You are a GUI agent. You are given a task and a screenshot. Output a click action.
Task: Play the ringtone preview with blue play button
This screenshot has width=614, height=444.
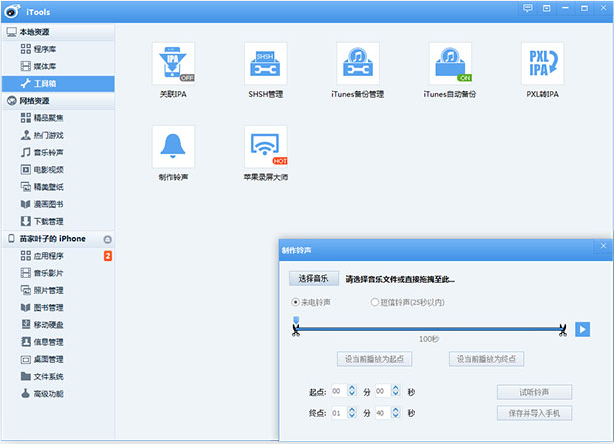[582, 329]
